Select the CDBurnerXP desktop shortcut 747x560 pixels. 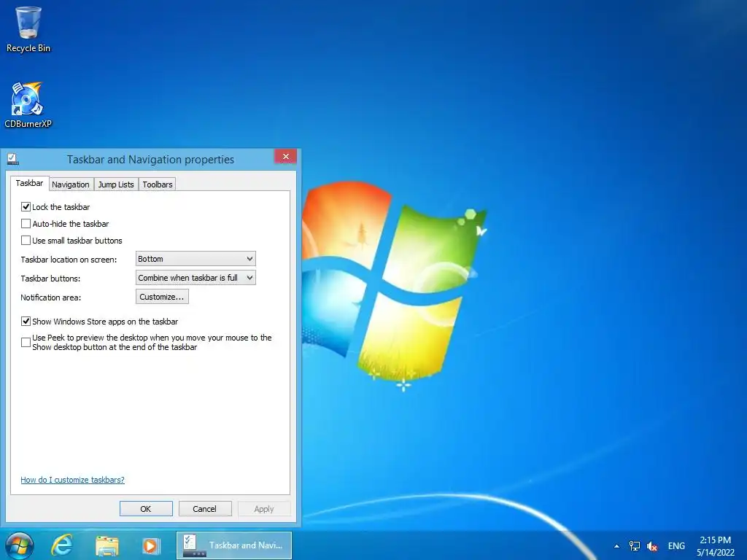click(x=28, y=105)
